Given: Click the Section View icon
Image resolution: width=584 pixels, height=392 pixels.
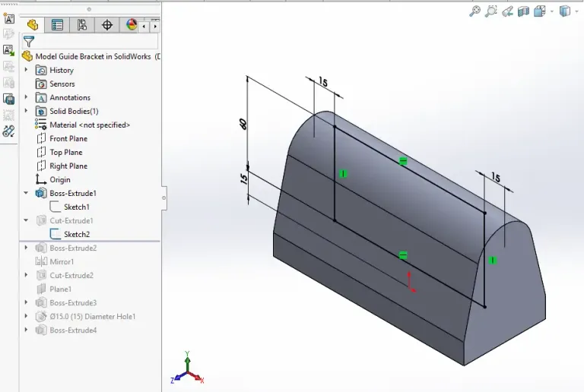Looking at the screenshot, I should click(523, 11).
